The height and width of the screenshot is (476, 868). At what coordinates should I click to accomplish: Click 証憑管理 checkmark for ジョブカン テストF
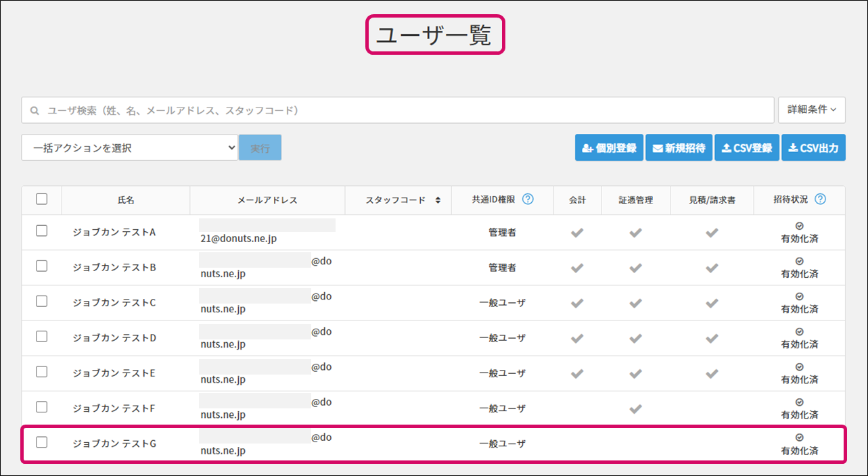(x=635, y=408)
